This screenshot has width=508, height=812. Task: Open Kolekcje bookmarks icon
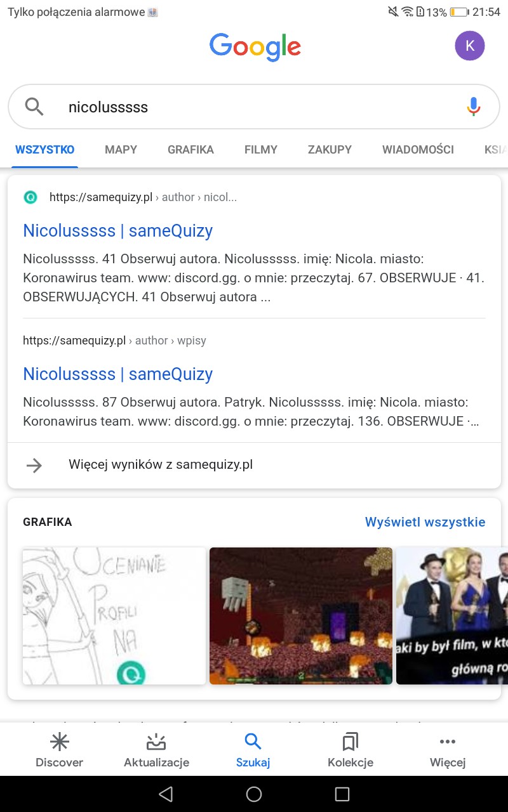[x=350, y=742]
